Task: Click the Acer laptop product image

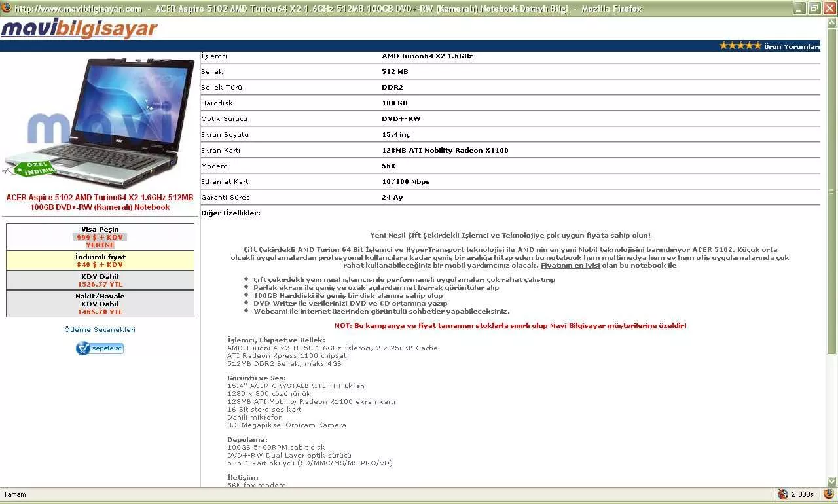Action: point(100,122)
